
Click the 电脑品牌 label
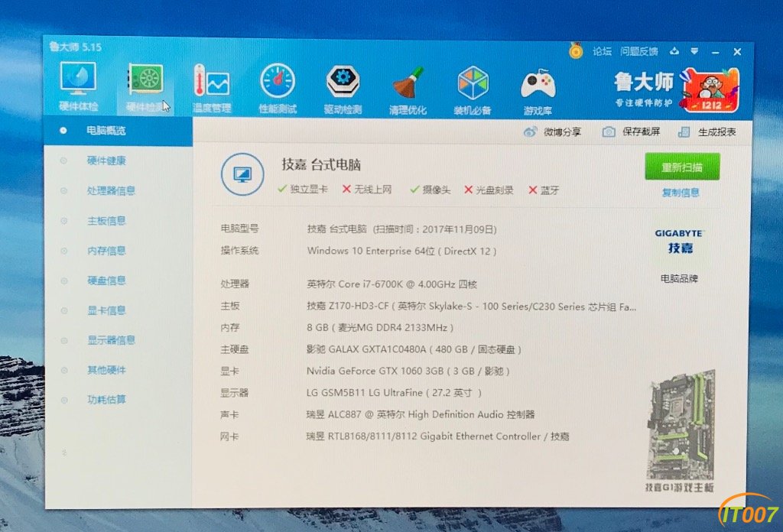(x=679, y=278)
